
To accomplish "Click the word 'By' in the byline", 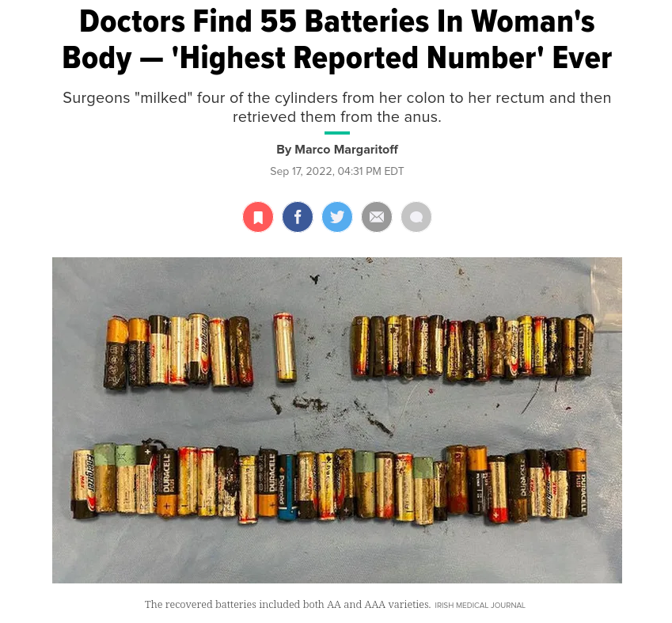I will (x=283, y=150).
